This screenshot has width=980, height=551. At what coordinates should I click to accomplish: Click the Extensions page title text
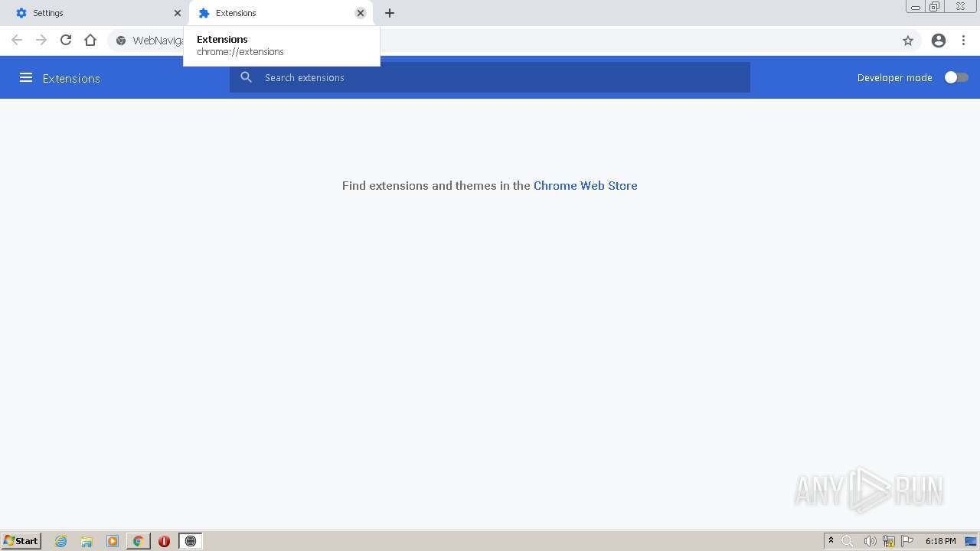pos(71,78)
